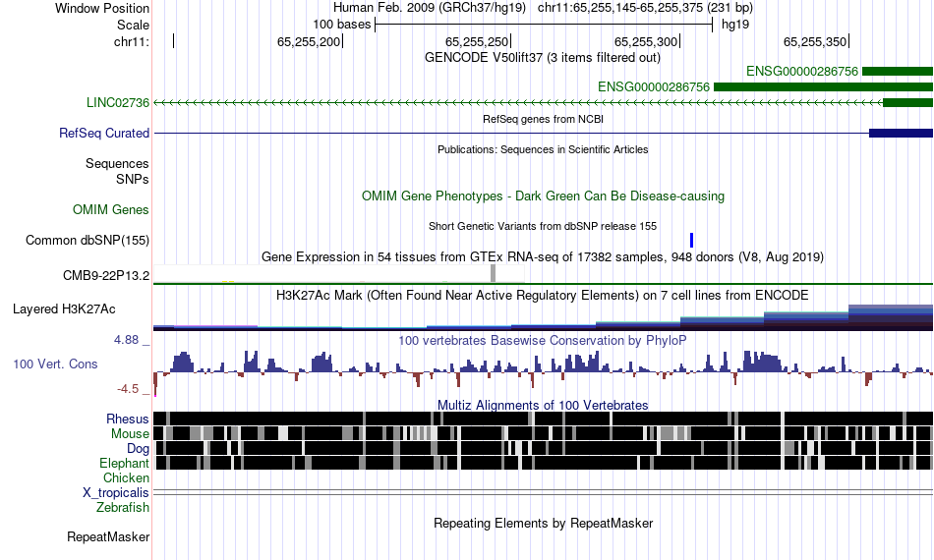Click the Sequences track label
The height and width of the screenshot is (560, 934).
click(x=117, y=164)
